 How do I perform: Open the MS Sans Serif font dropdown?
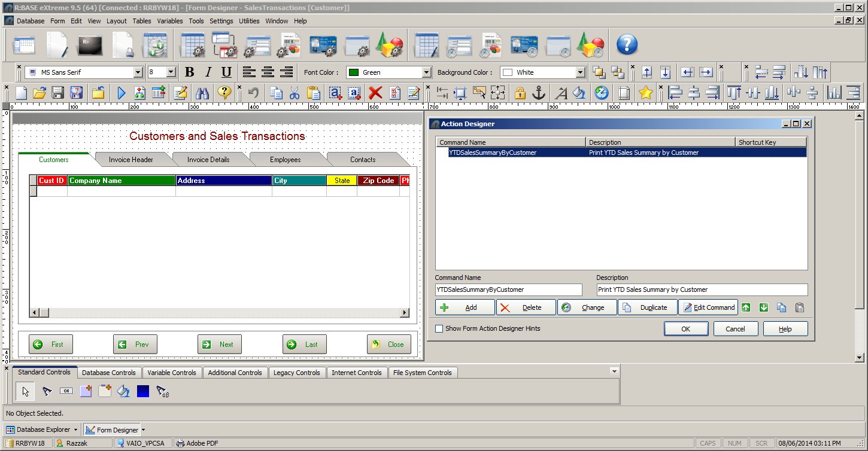pos(138,72)
